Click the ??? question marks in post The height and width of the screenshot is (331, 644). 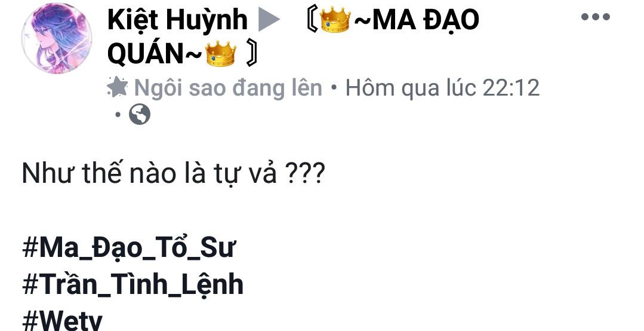304,174
